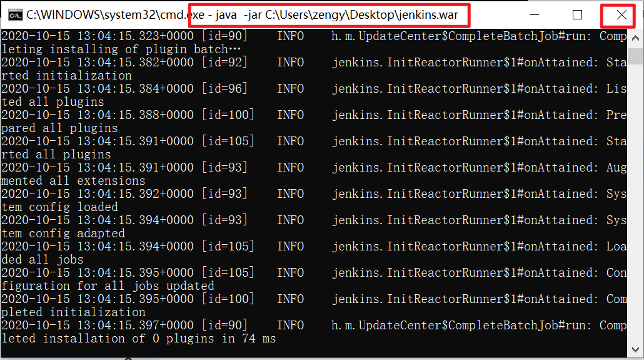Click log text 'Loaded all jobs'
The height and width of the screenshot is (360, 644).
tap(43, 260)
